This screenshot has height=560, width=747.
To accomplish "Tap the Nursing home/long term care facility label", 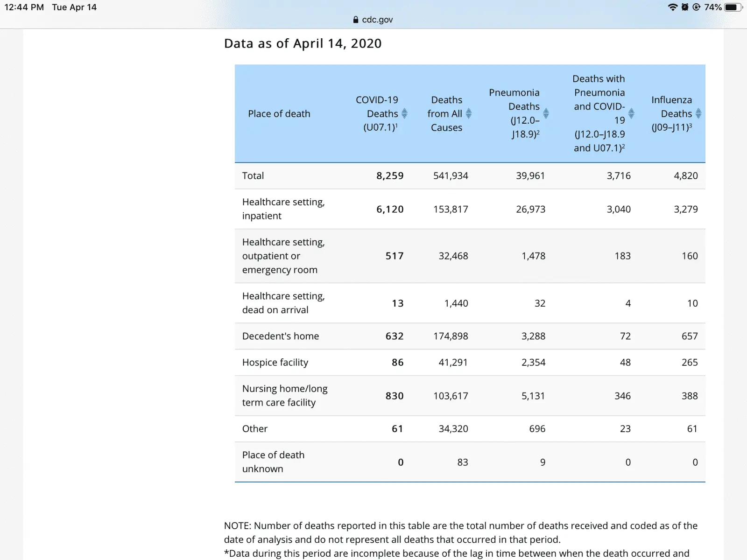I will point(284,396).
